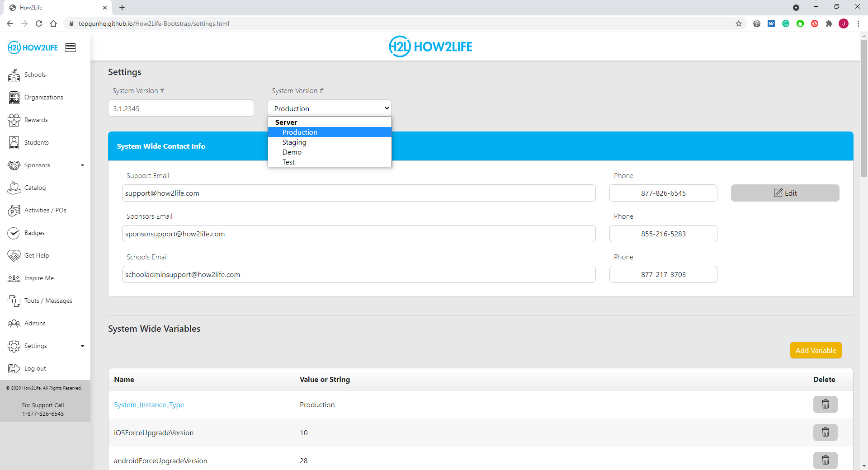The height and width of the screenshot is (470, 868).
Task: Expand the Sponsors submenu arrow
Action: point(82,165)
